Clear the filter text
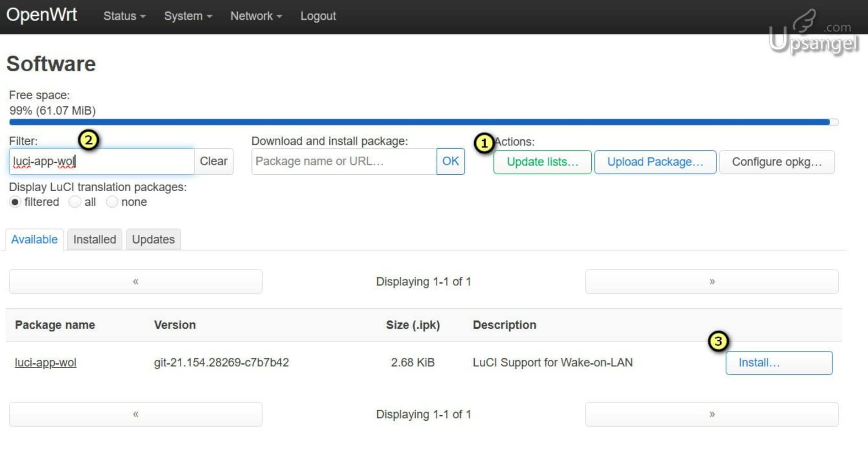Screen dimensions: 868x450 coord(214,161)
